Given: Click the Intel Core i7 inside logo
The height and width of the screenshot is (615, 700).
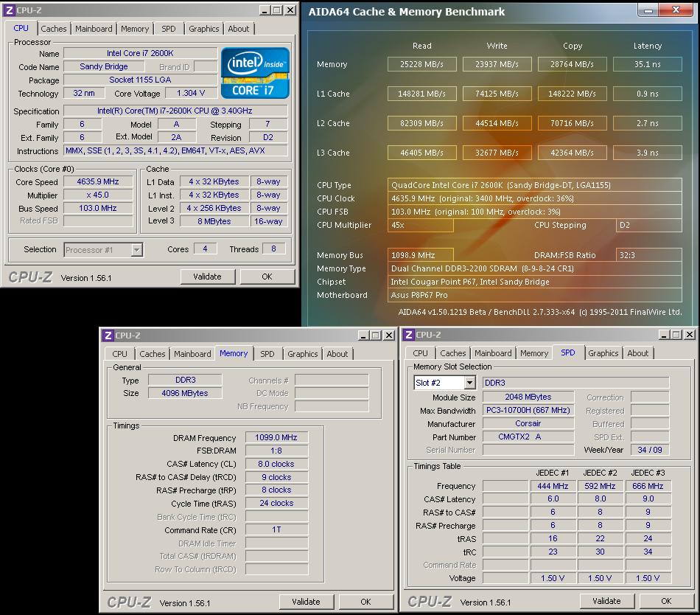Looking at the screenshot, I should (256, 73).
